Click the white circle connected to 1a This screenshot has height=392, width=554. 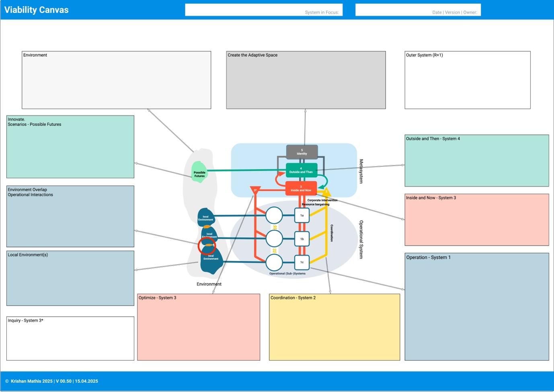point(274,215)
